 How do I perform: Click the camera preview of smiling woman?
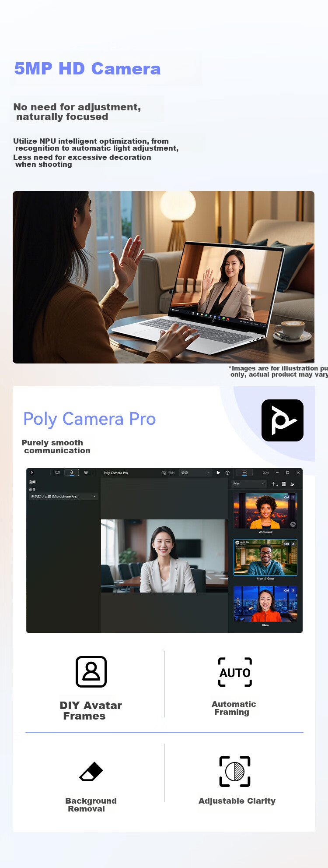pos(164,556)
